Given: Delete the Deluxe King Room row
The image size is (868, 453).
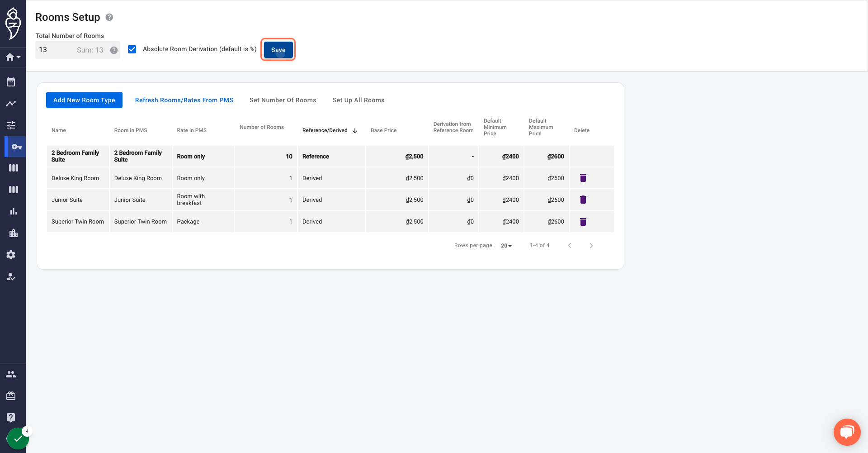Looking at the screenshot, I should (x=583, y=178).
